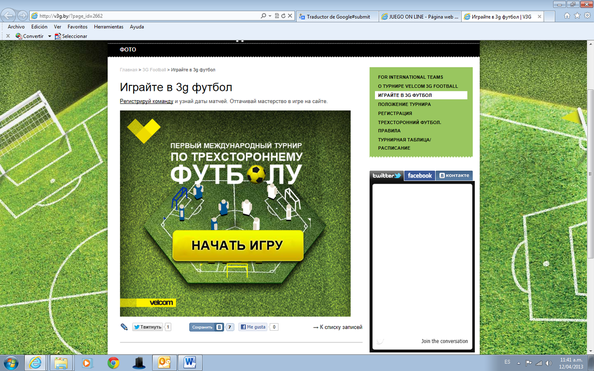594x371 pixels.
Task: Open the Favoritos menu
Action: [x=77, y=27]
